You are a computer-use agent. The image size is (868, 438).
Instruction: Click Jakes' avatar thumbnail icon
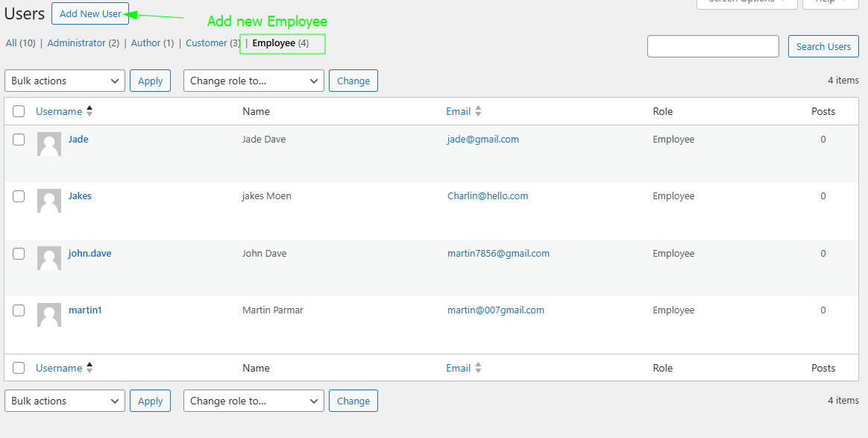48,201
